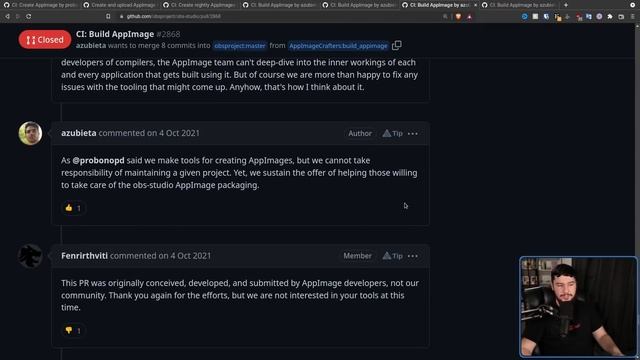This screenshot has width=640, height=360.
Task: Click the browser forward arrow
Action: coord(18,16)
